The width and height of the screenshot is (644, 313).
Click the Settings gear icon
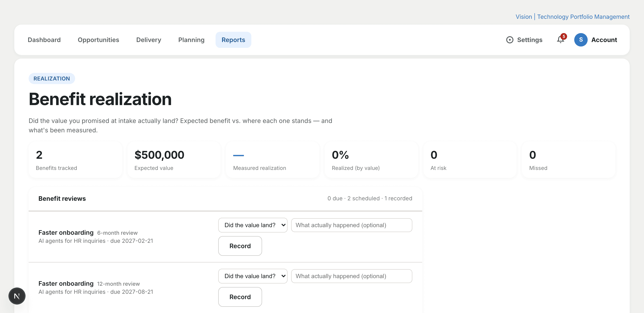[510, 40]
